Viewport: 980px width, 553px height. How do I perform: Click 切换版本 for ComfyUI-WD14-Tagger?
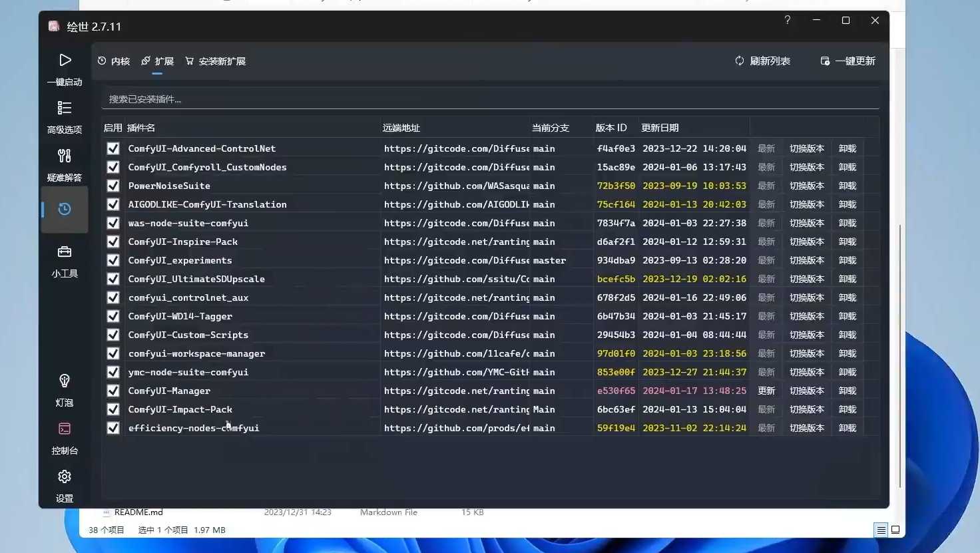pos(807,316)
